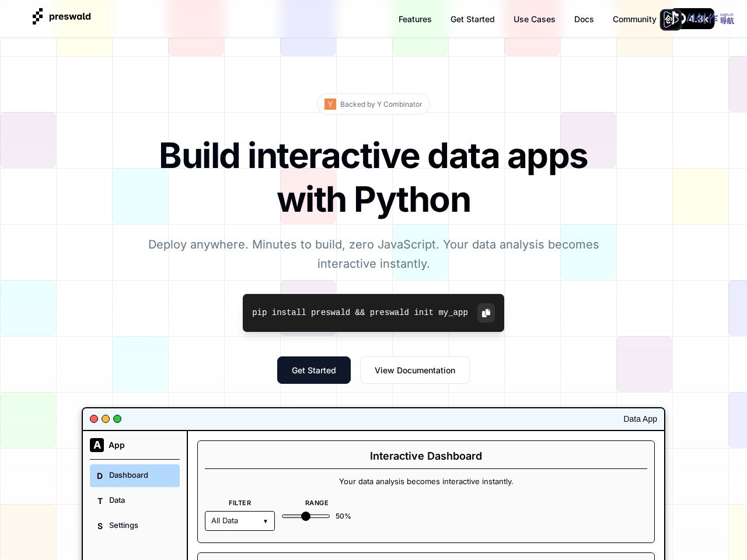Viewport: 747px width, 560px height.
Task: Click the All Data dropdown arrow
Action: click(x=265, y=521)
